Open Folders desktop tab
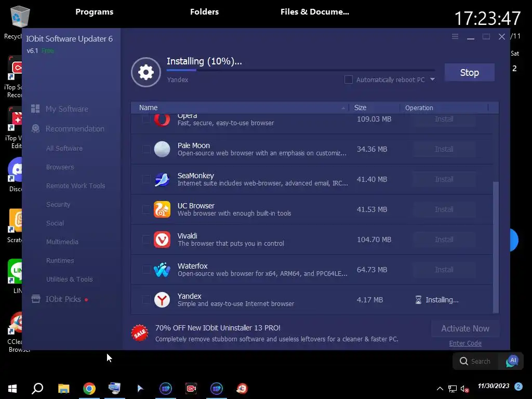Image resolution: width=532 pixels, height=399 pixels. (204, 11)
